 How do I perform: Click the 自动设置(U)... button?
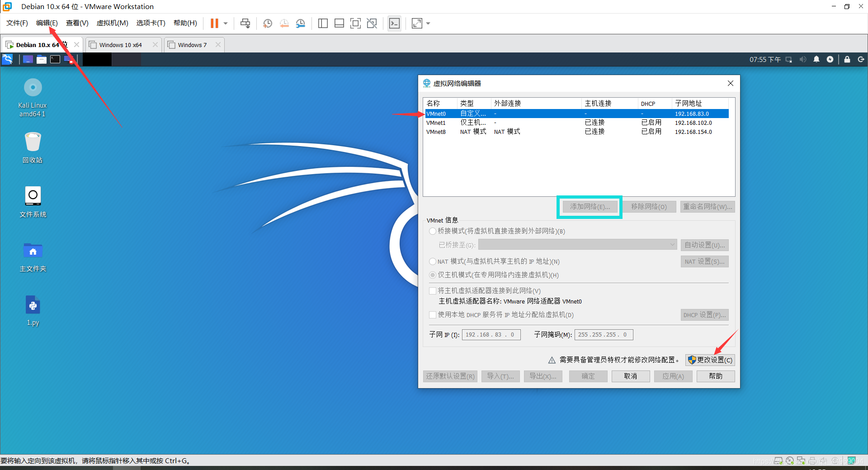click(704, 245)
